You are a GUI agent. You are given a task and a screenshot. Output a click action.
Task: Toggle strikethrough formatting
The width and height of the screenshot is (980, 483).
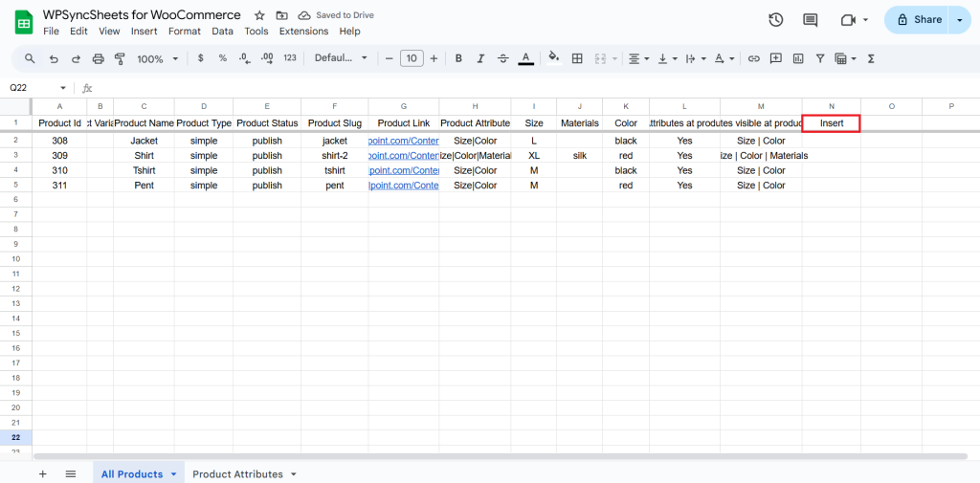(503, 58)
